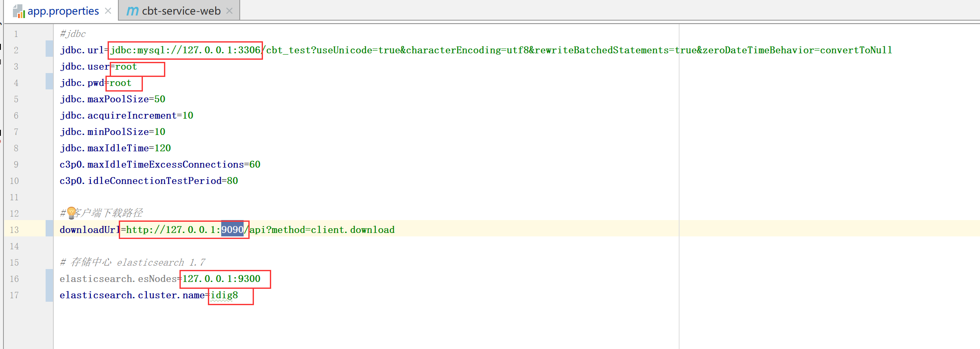Click line number 17 in gutter
Image resolution: width=980 pixels, height=349 pixels.
click(x=14, y=295)
